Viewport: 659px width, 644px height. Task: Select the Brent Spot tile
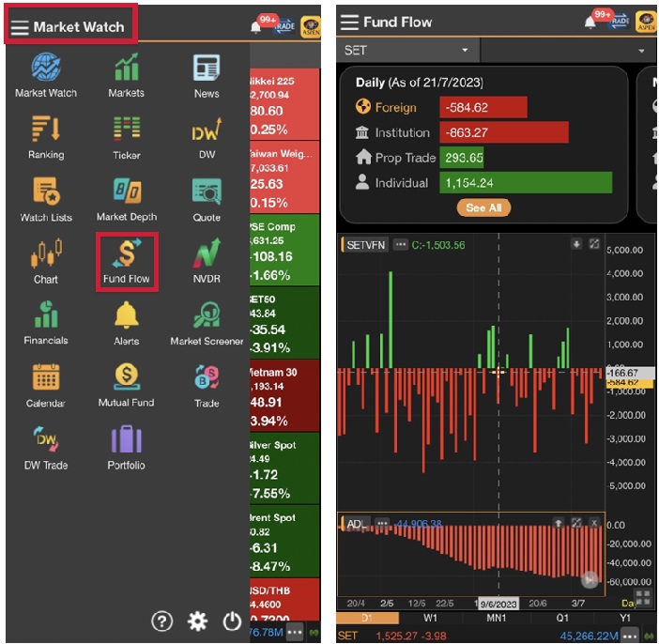285,542
